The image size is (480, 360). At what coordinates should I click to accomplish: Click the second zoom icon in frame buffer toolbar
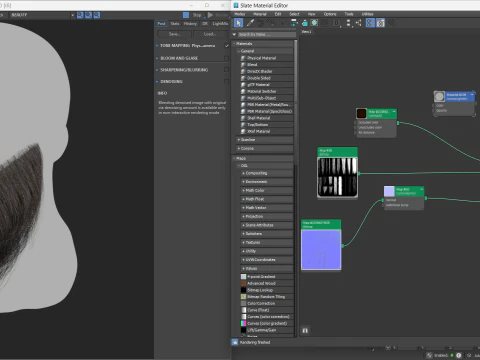click(x=88, y=15)
